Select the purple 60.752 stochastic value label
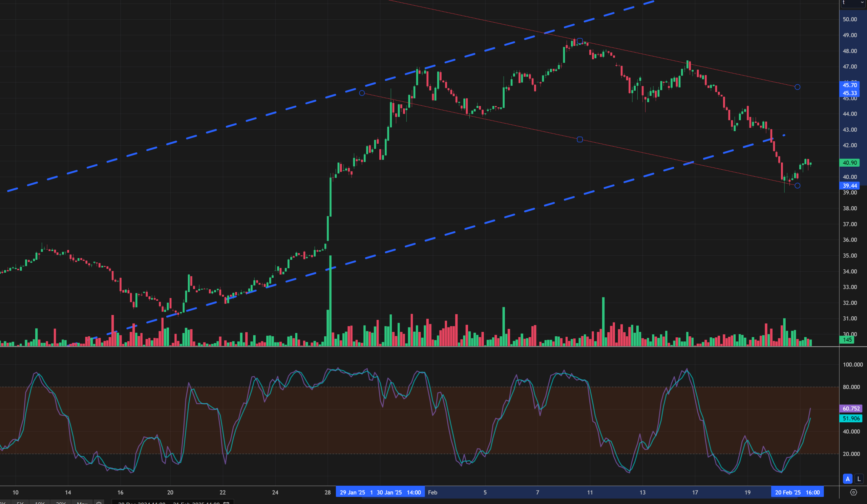Image resolution: width=867 pixels, height=504 pixels. point(851,409)
